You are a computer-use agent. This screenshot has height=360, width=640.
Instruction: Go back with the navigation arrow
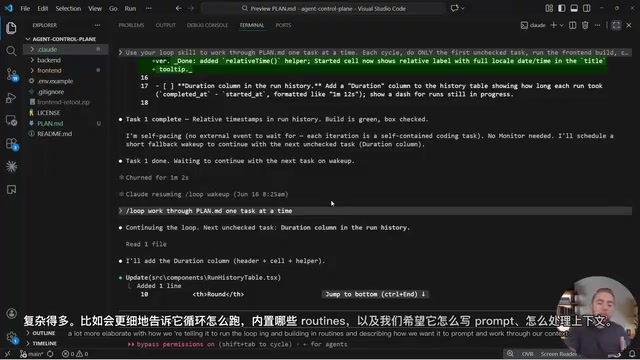tap(178, 8)
